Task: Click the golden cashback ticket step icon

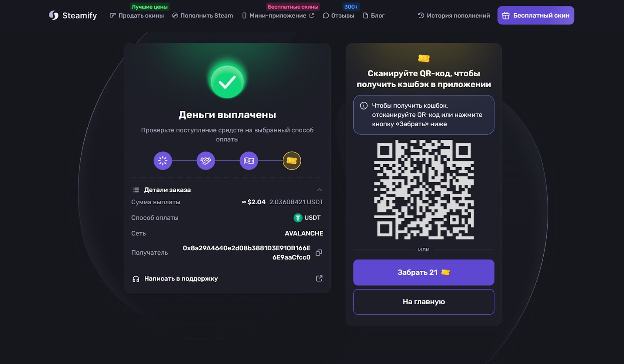Action: 292,161
